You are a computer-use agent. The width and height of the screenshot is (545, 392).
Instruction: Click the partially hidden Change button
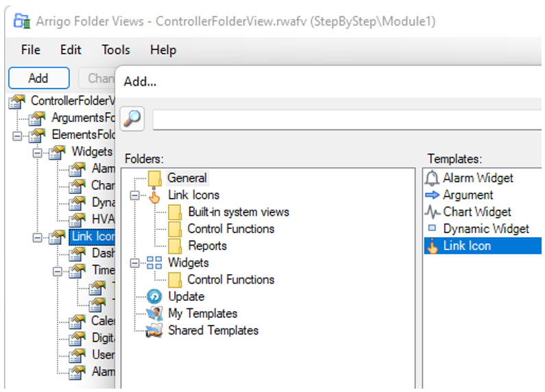click(x=97, y=78)
